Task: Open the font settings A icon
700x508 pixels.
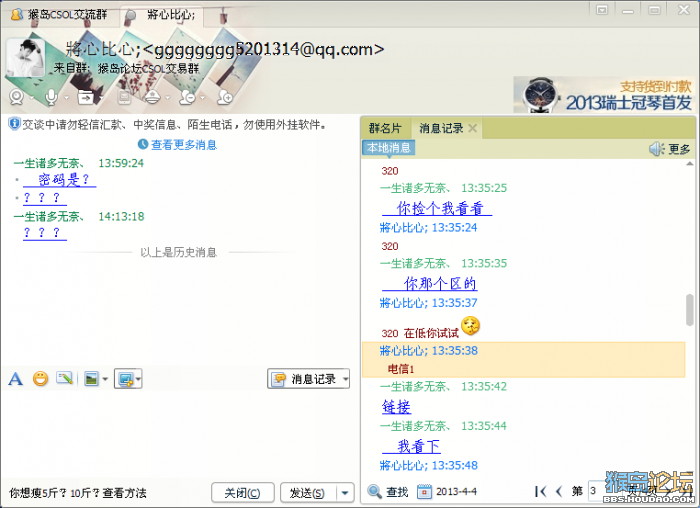Action: pyautogui.click(x=16, y=379)
